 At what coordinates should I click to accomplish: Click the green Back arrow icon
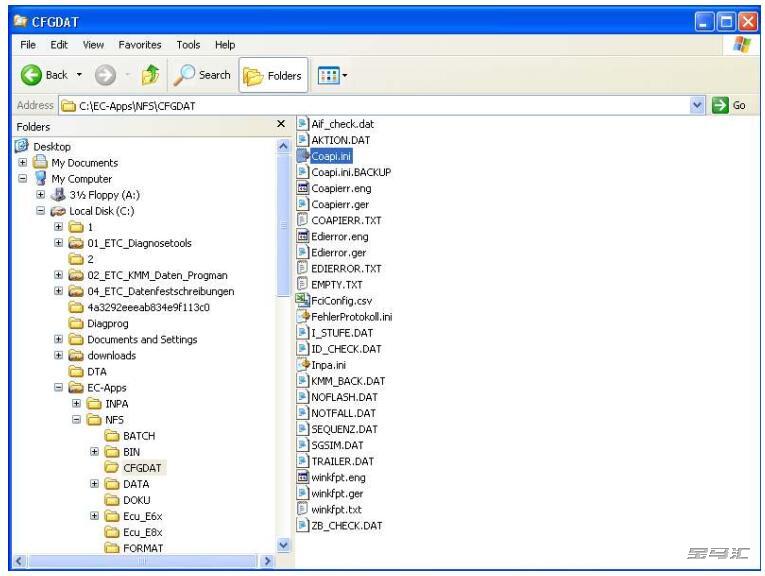click(x=31, y=75)
